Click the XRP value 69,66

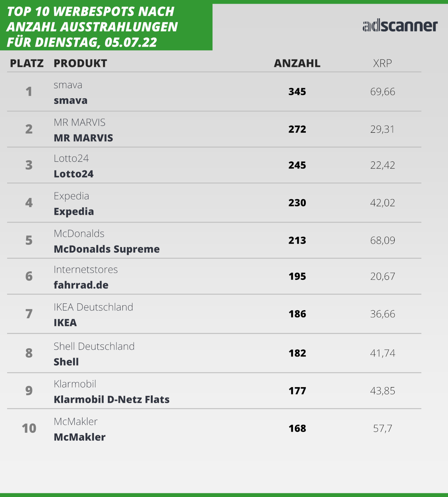[383, 92]
